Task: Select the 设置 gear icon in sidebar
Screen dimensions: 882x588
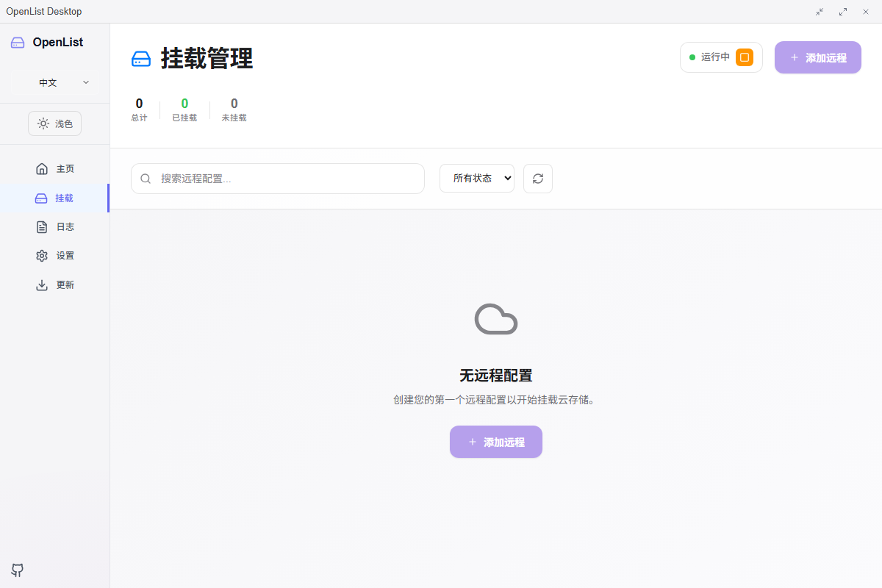Action: coord(42,255)
